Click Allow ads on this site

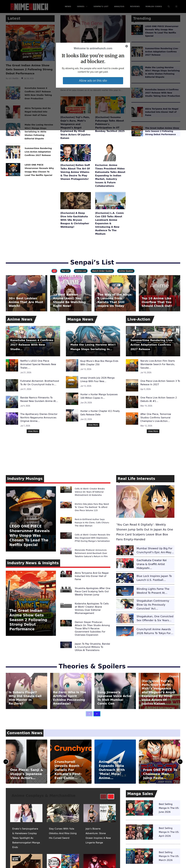coord(93,81)
